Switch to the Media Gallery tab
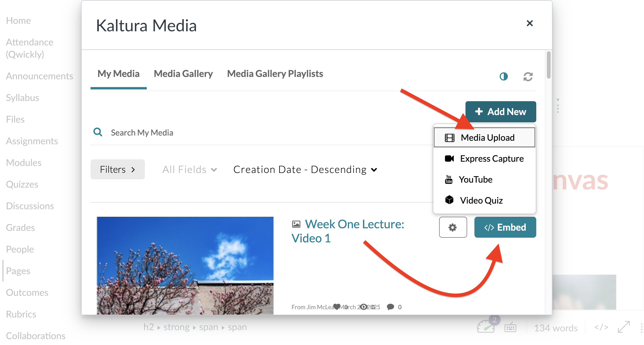This screenshot has height=345, width=644. [183, 74]
